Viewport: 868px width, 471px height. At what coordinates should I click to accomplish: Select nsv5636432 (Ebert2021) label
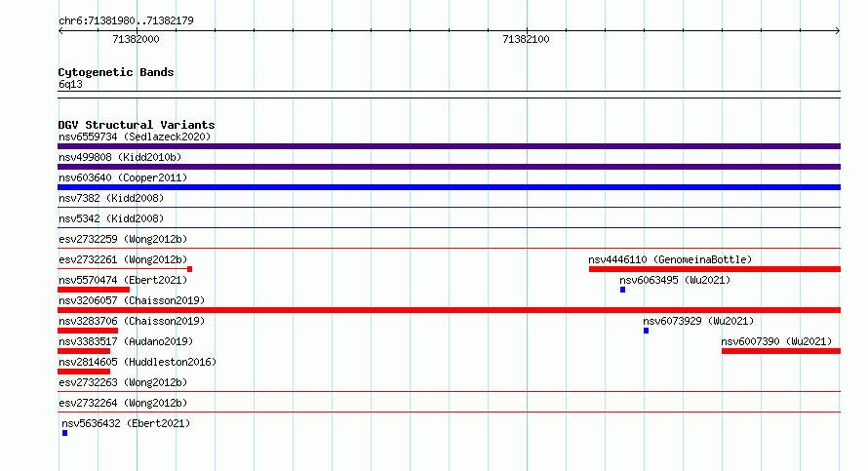(x=126, y=423)
